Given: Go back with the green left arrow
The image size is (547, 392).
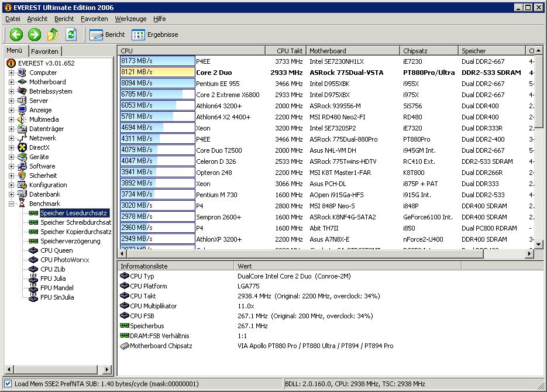Looking at the screenshot, I should tap(16, 34).
